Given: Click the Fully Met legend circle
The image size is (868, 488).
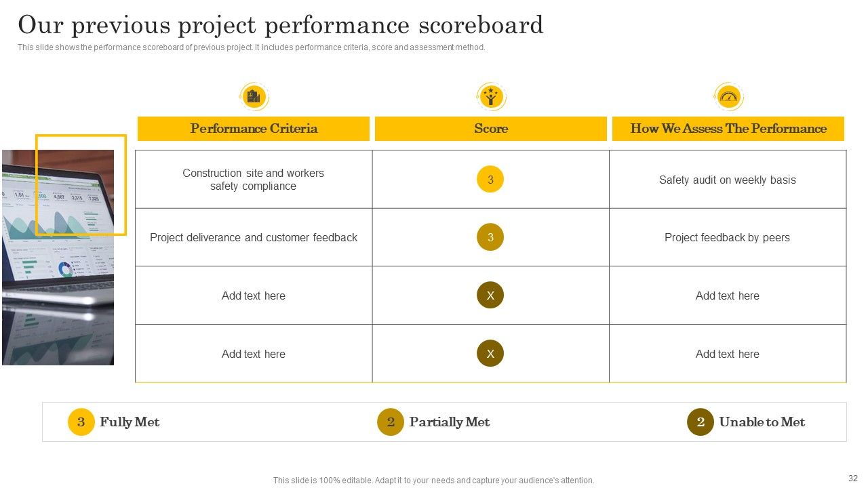Looking at the screenshot, I should 81,422.
